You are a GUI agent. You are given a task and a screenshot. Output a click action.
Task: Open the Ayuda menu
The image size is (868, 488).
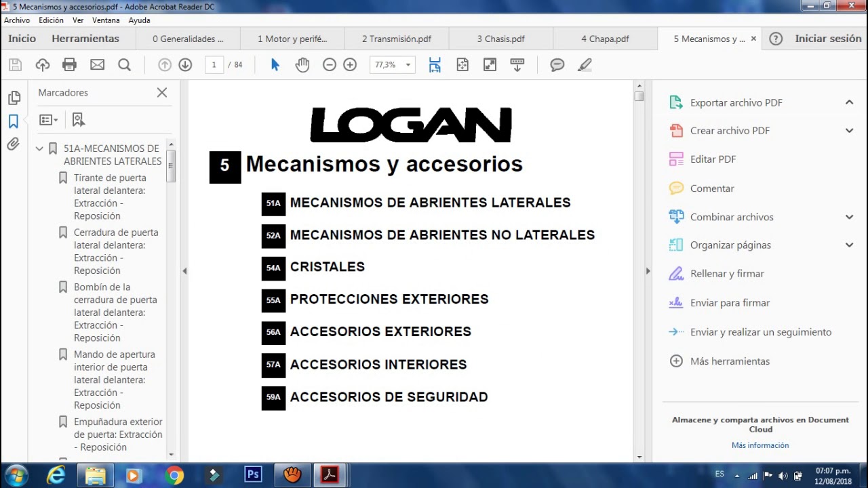pyautogui.click(x=139, y=20)
